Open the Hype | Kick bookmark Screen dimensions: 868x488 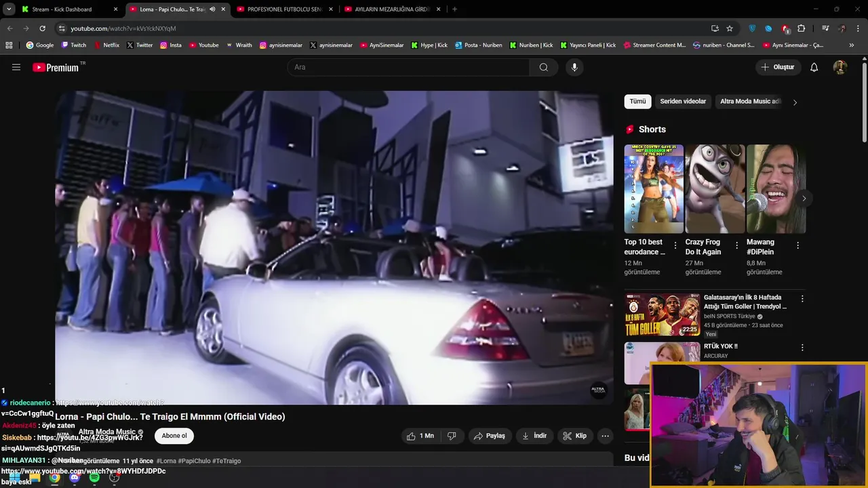pos(429,45)
